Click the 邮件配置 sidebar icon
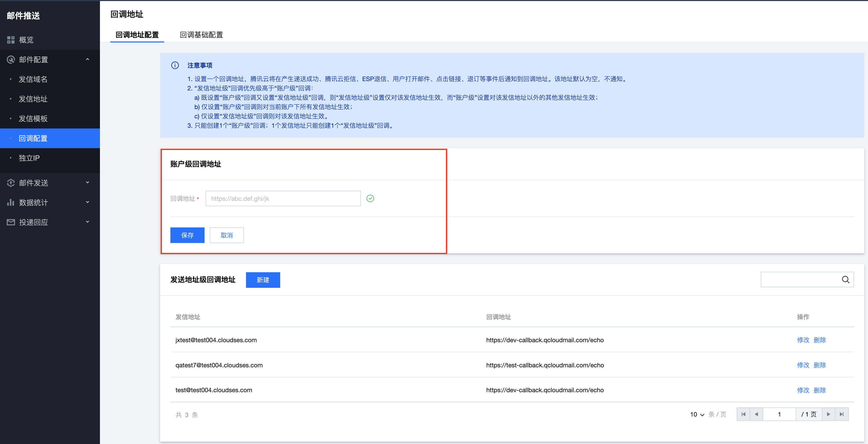 tap(11, 60)
